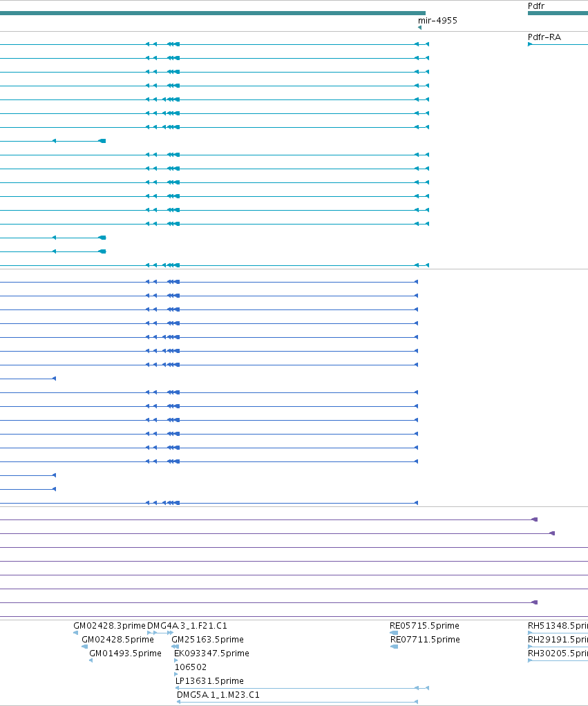Click the GM02428.3prime EST label
The image size is (588, 706).
point(109,625)
